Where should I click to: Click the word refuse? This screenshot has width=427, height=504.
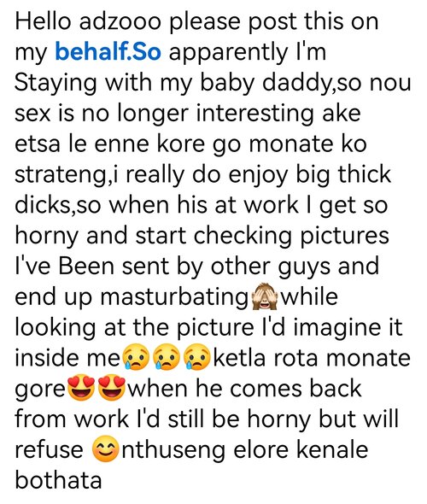[50, 449]
